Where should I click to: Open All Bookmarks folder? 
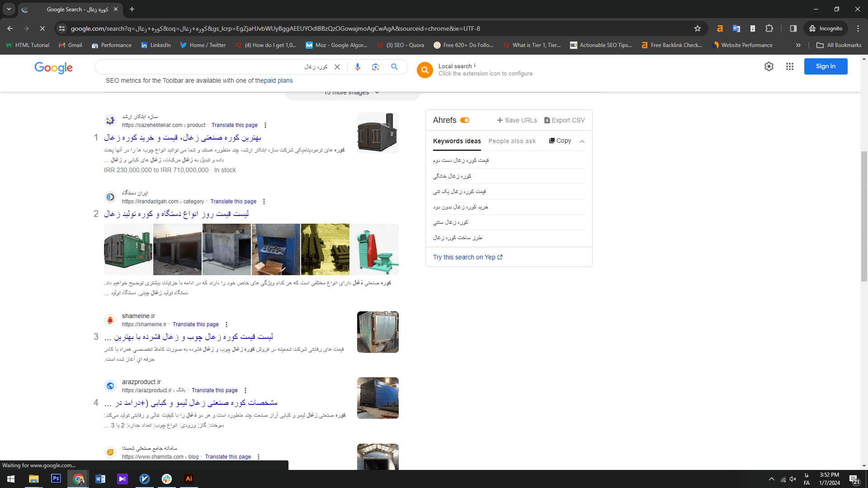click(839, 45)
